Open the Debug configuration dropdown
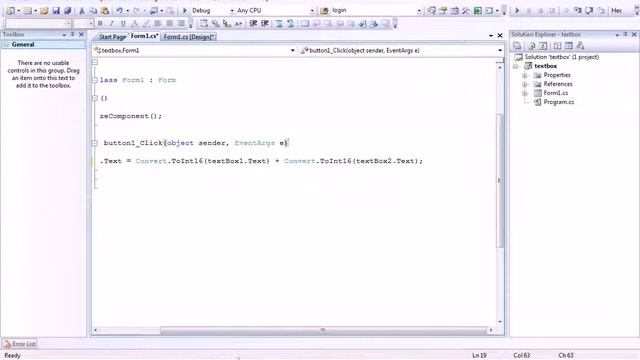Screen dimensions: 640x360 (x=232, y=11)
